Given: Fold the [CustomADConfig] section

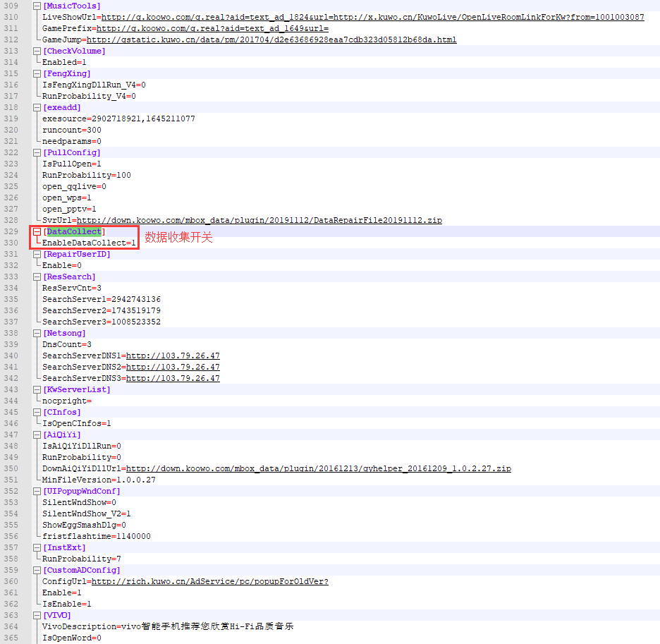Looking at the screenshot, I should point(37,570).
